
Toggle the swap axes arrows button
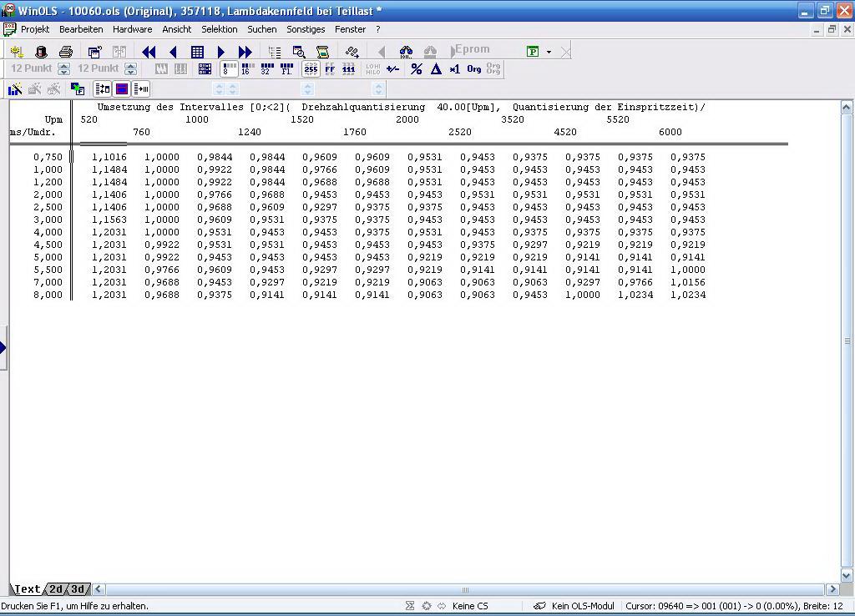[x=102, y=88]
